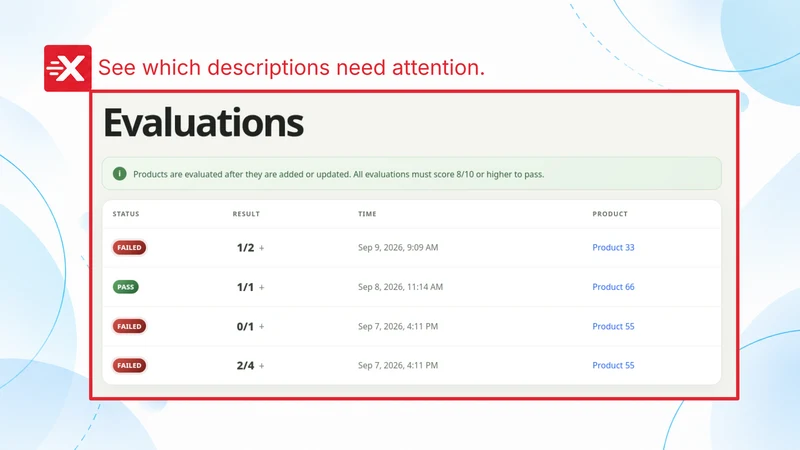The height and width of the screenshot is (450, 800).
Task: Open the Product 33 link
Action: click(613, 247)
